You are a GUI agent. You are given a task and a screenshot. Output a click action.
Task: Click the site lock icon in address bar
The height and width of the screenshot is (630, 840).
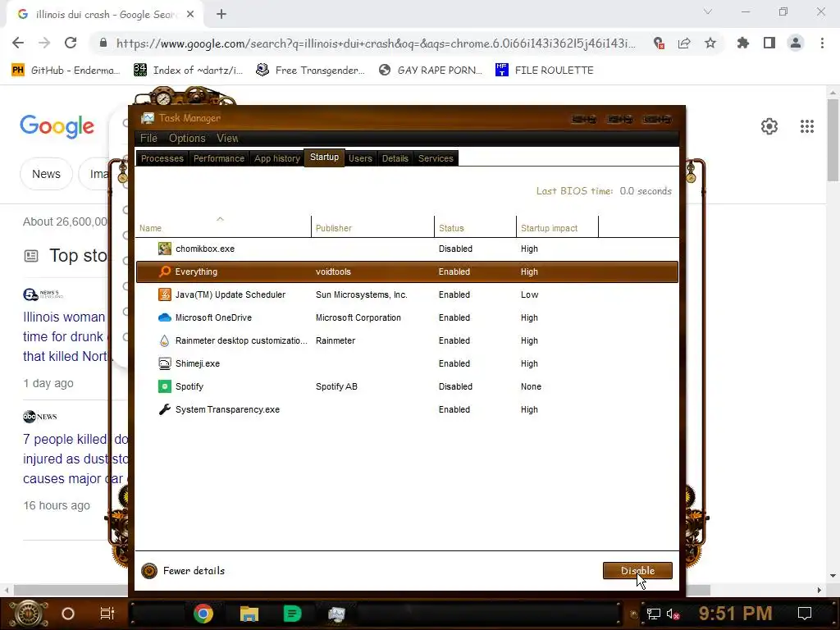[103, 43]
